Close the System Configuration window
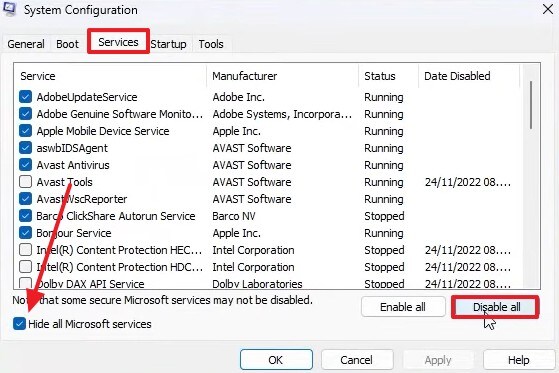559x373 pixels. point(548,9)
